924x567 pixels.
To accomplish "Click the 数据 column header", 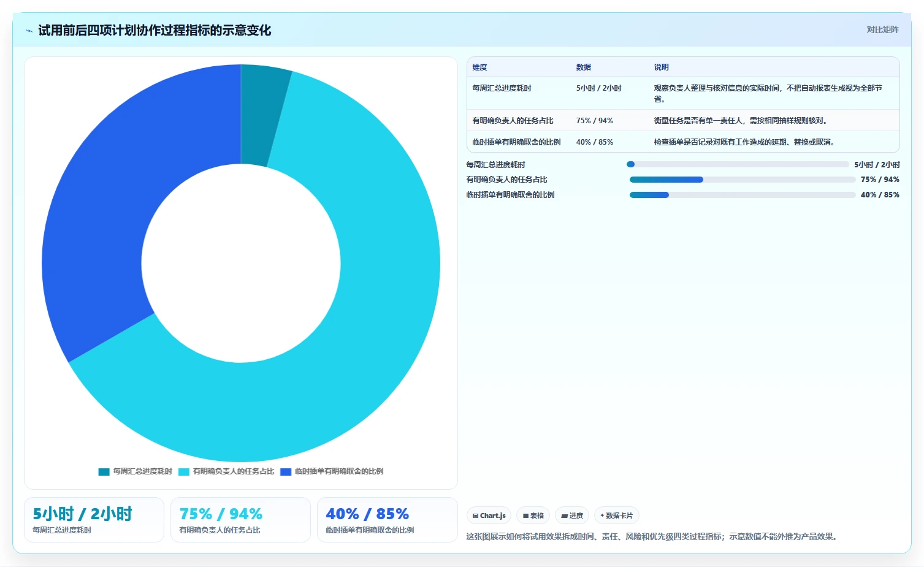I will click(583, 67).
